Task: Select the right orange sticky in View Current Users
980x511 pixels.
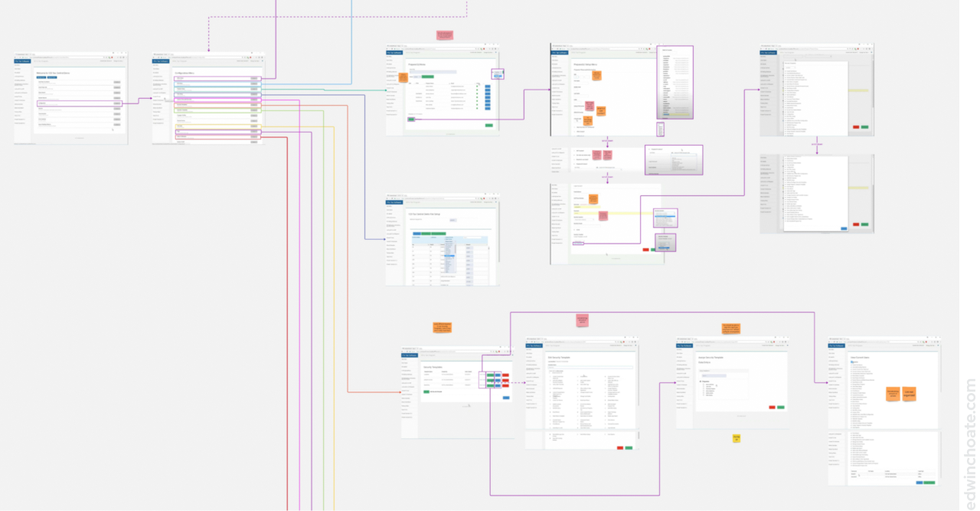Action: 909,393
